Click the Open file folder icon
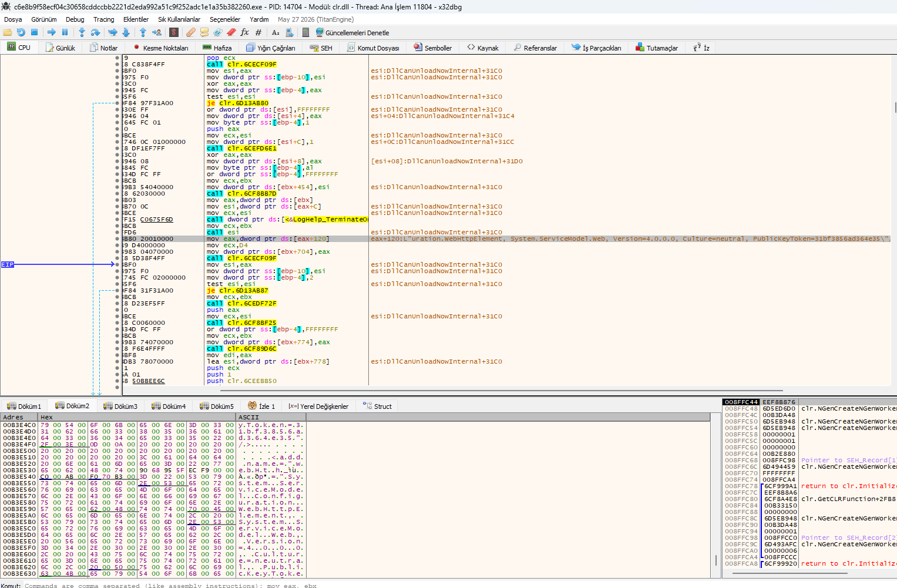The image size is (897, 588). pos(8,32)
